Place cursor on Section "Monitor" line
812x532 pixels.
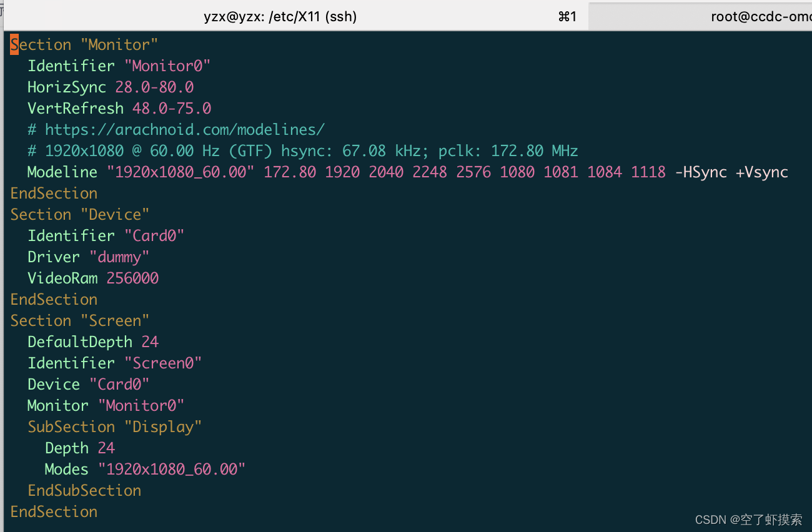83,44
